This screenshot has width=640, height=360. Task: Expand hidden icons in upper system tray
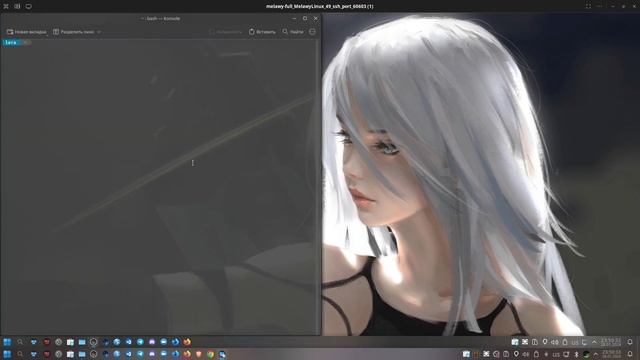click(594, 342)
